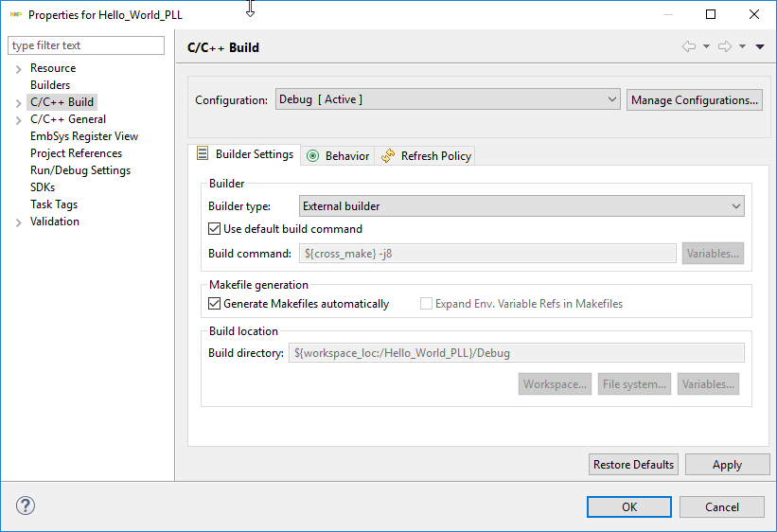
Task: Click the forward navigation arrow icon
Action: point(725,46)
